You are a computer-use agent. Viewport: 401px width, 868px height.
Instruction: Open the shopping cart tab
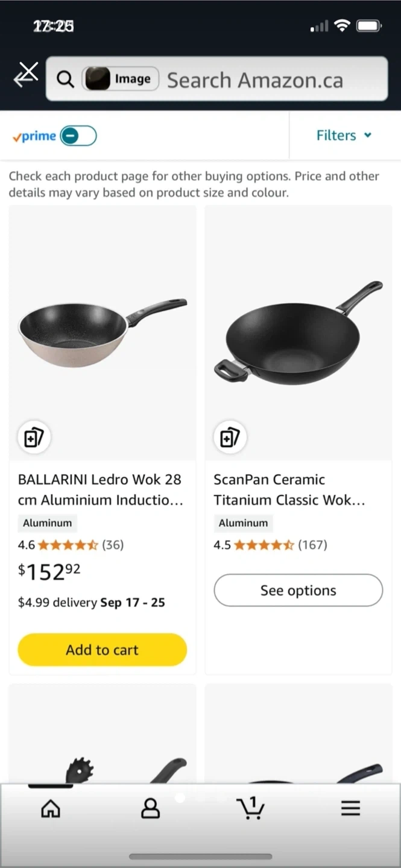(x=250, y=808)
